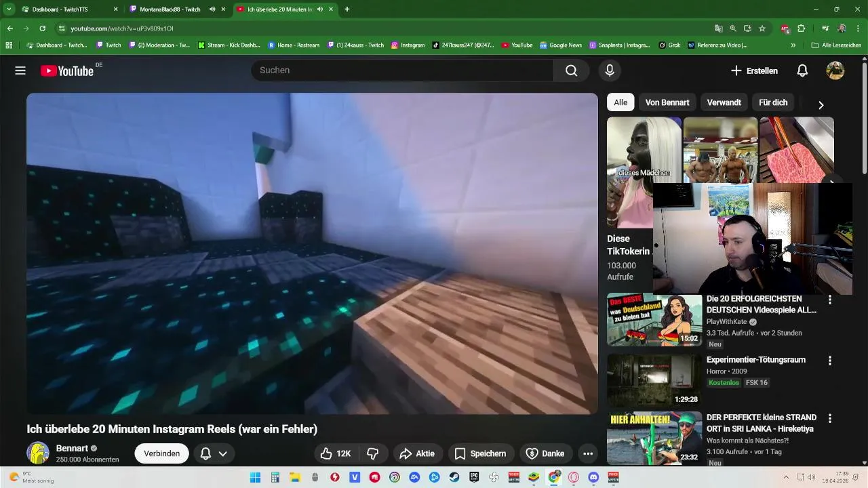Open the Experimentier-Tötungsraum thumbnail

point(654,380)
